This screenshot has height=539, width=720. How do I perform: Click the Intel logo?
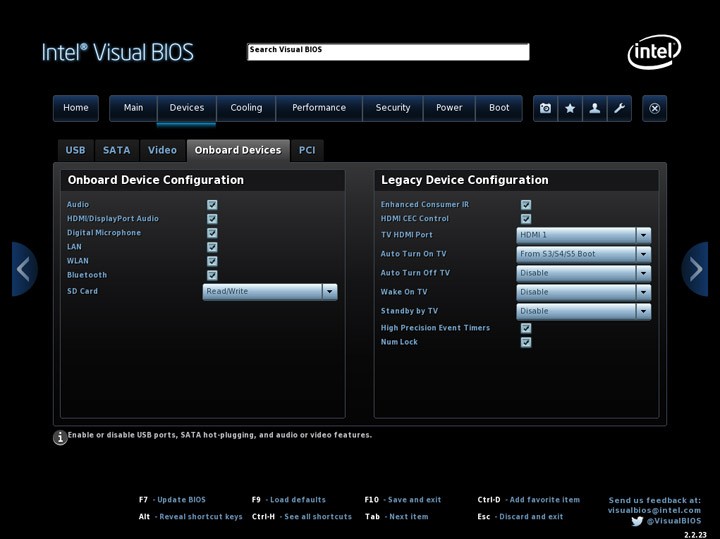pos(654,52)
